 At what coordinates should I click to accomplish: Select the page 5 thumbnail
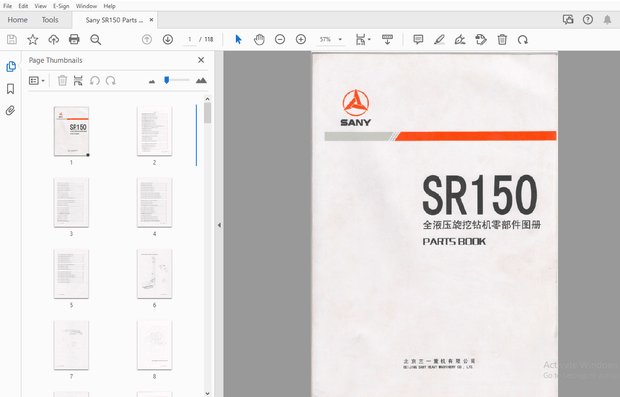tap(71, 274)
